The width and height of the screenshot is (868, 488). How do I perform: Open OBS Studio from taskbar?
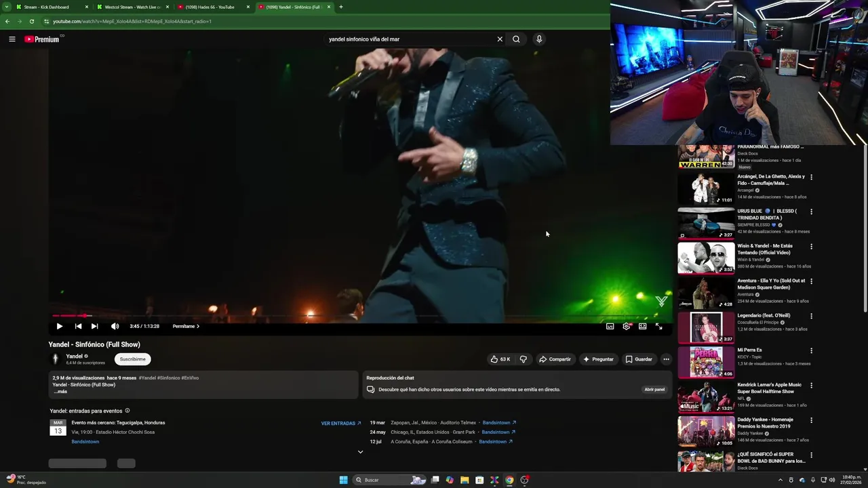click(524, 480)
